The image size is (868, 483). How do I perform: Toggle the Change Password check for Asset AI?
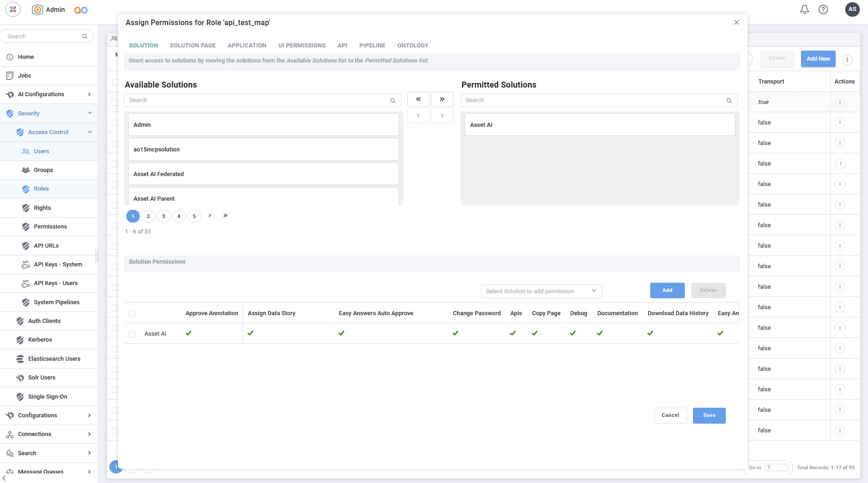pyautogui.click(x=455, y=333)
